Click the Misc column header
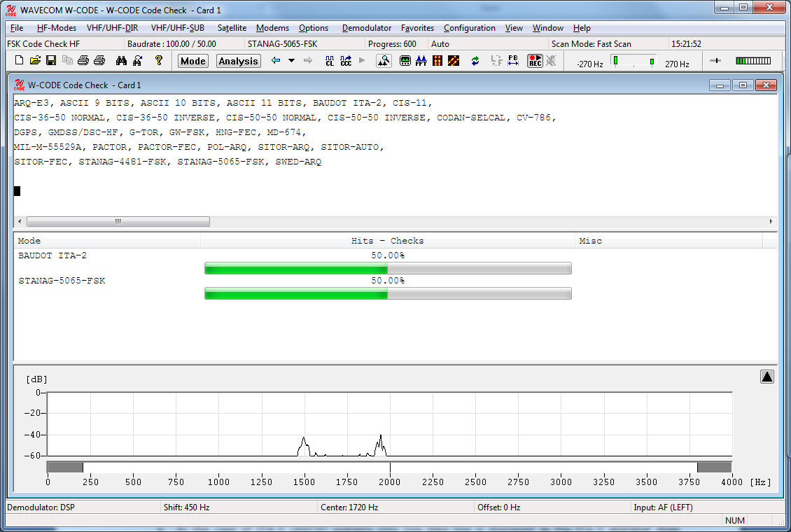The image size is (791, 532). (x=668, y=241)
